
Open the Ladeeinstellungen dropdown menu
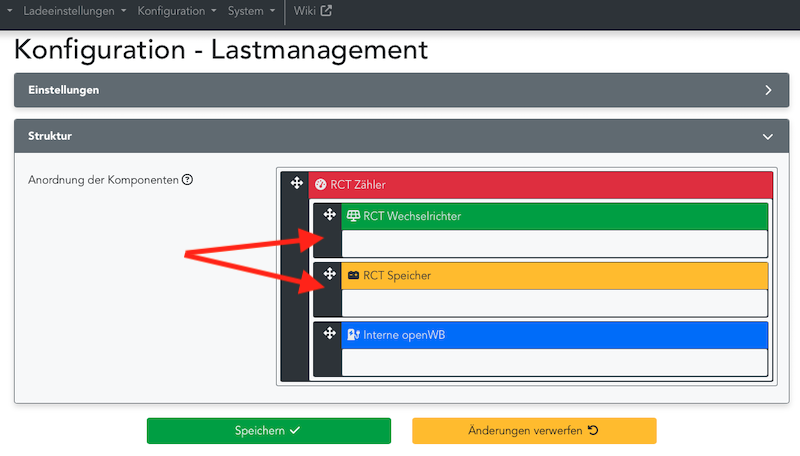coord(74,11)
